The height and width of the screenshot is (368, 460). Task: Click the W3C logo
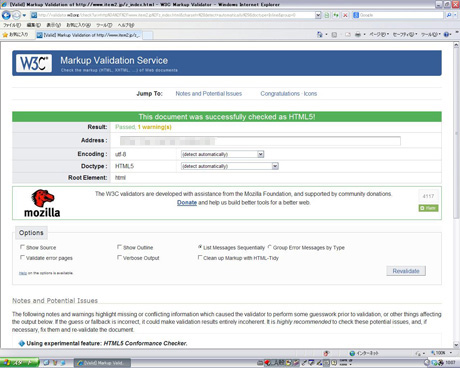pyautogui.click(x=34, y=63)
